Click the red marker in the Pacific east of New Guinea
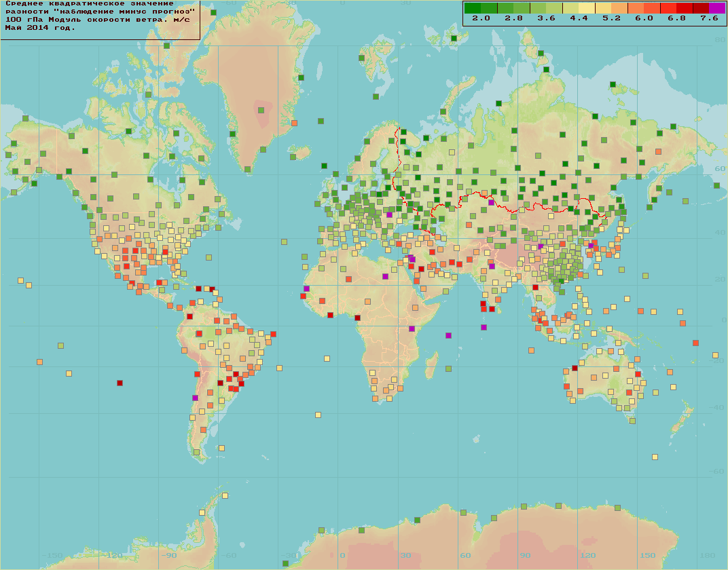The image size is (728, 570). [695, 343]
